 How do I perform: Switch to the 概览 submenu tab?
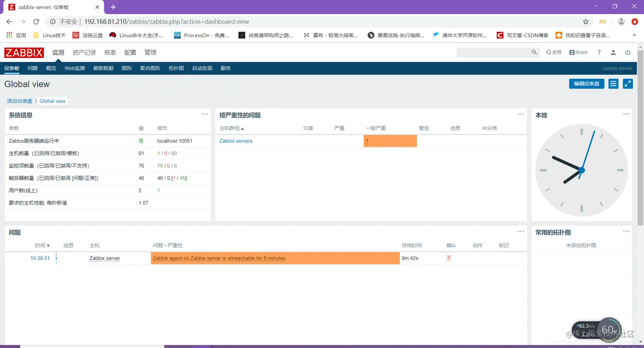[51, 68]
